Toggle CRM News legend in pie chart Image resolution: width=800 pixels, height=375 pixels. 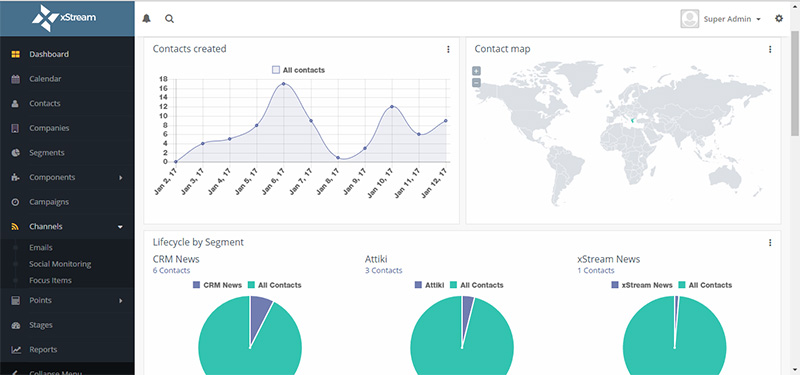click(217, 285)
